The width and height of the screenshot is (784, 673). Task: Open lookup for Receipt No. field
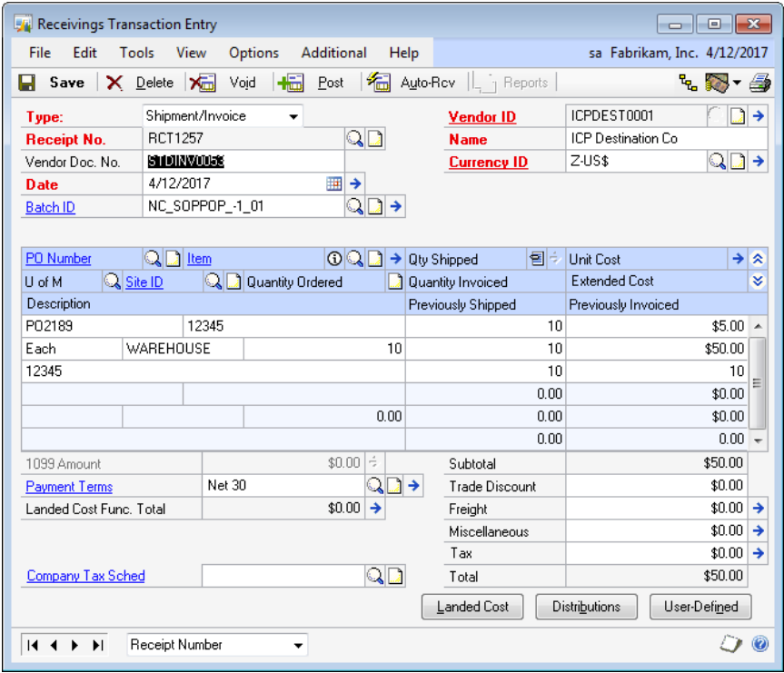tap(354, 139)
